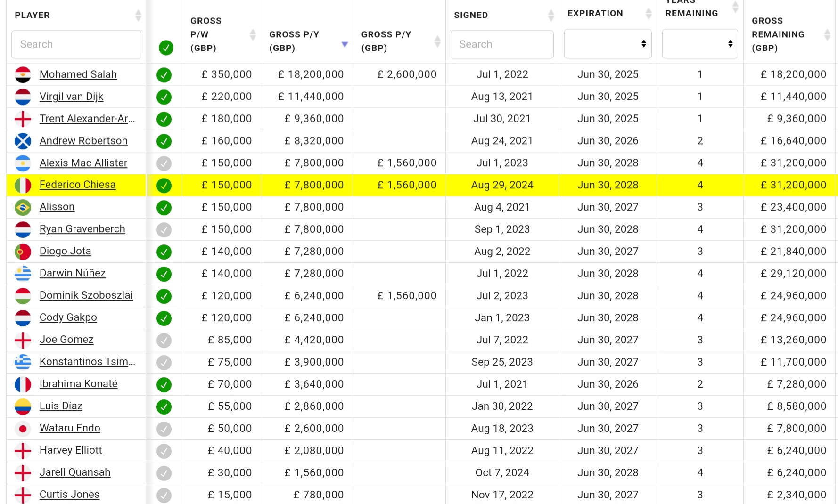838x504 pixels.
Task: Click Harvey Elliott's England flag icon
Action: pyautogui.click(x=23, y=451)
